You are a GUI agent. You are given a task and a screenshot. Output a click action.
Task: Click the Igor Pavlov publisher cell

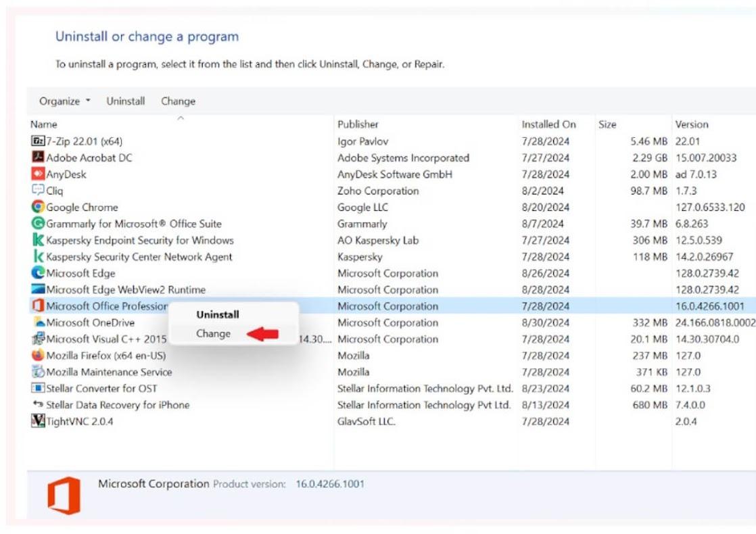point(362,141)
